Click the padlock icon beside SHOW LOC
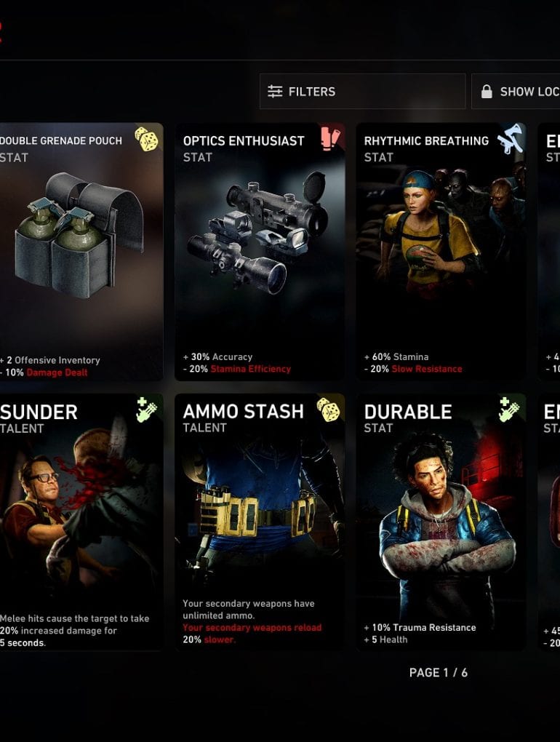560x742 pixels. pos(487,92)
